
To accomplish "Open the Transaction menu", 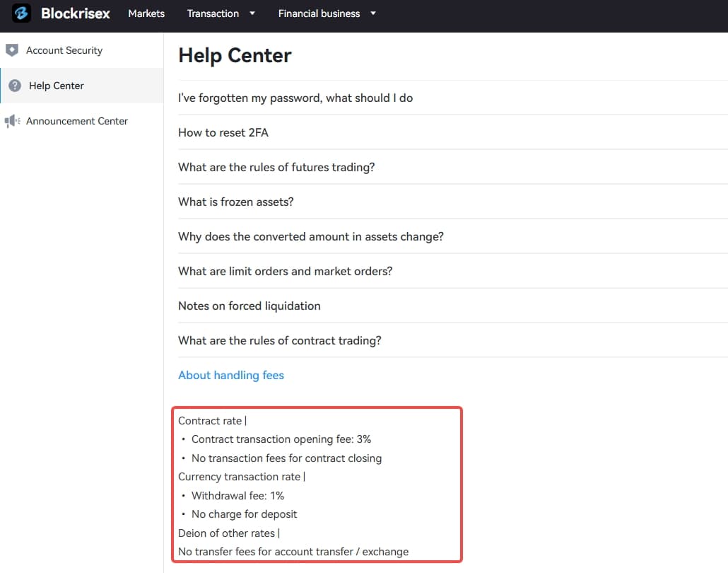I will 213,13.
